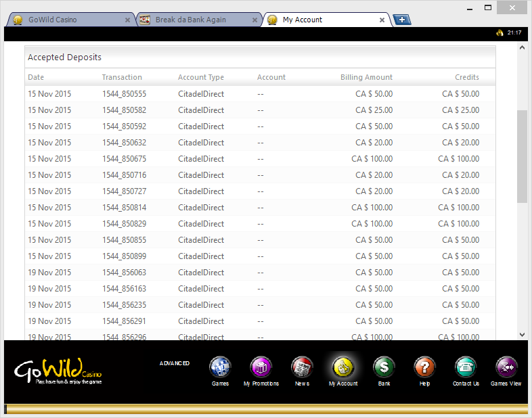Click the Account Type column header
Image resolution: width=532 pixels, height=418 pixels.
click(x=201, y=77)
